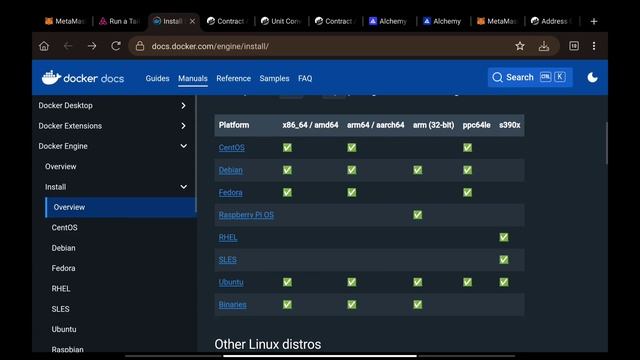Click the x86_64 / amd64 column header

[310, 125]
